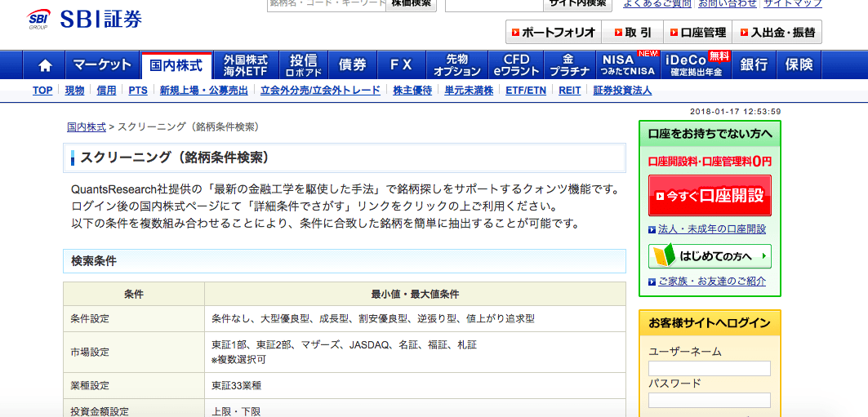
Task: Open the マーケット tab
Action: click(x=103, y=65)
